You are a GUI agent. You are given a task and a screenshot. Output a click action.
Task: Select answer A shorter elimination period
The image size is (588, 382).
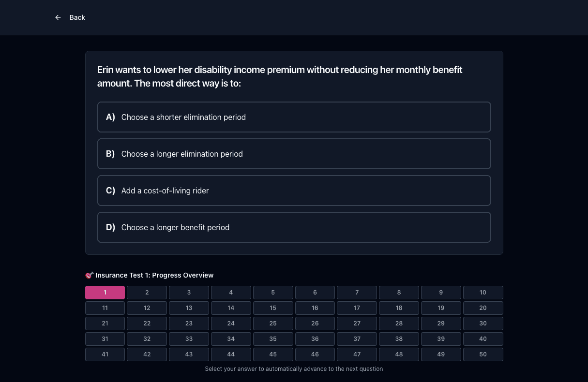tap(294, 117)
